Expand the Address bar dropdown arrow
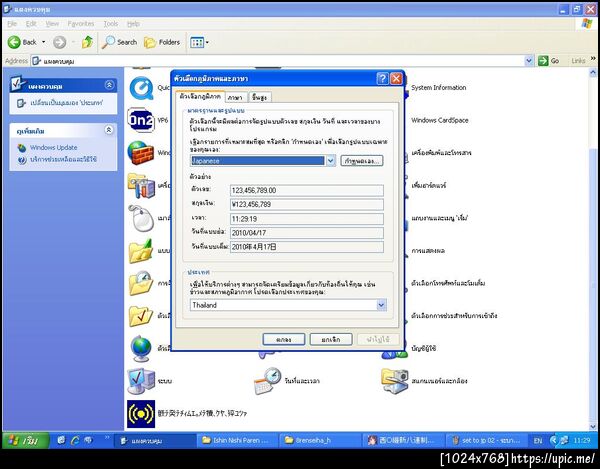The height and width of the screenshot is (469, 600). (x=529, y=61)
